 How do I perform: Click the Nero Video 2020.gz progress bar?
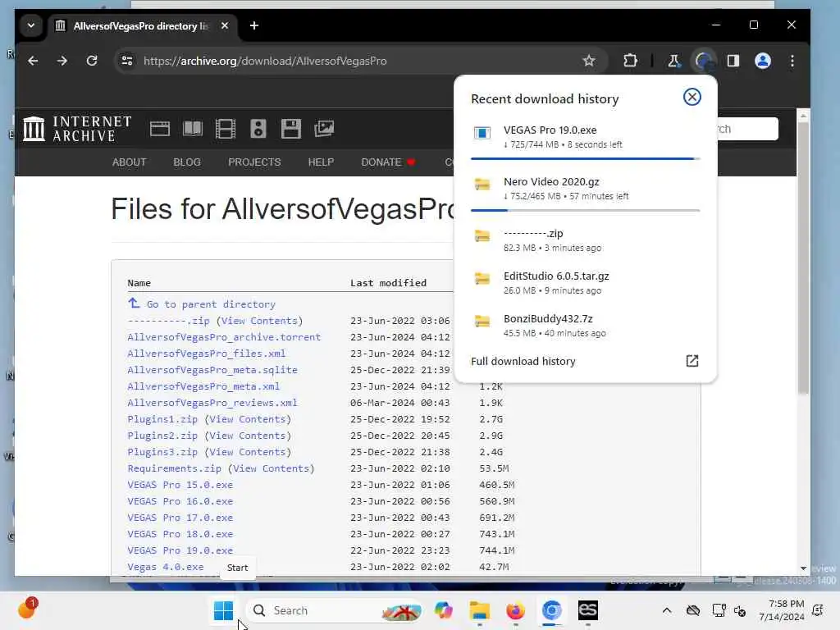[x=585, y=211]
